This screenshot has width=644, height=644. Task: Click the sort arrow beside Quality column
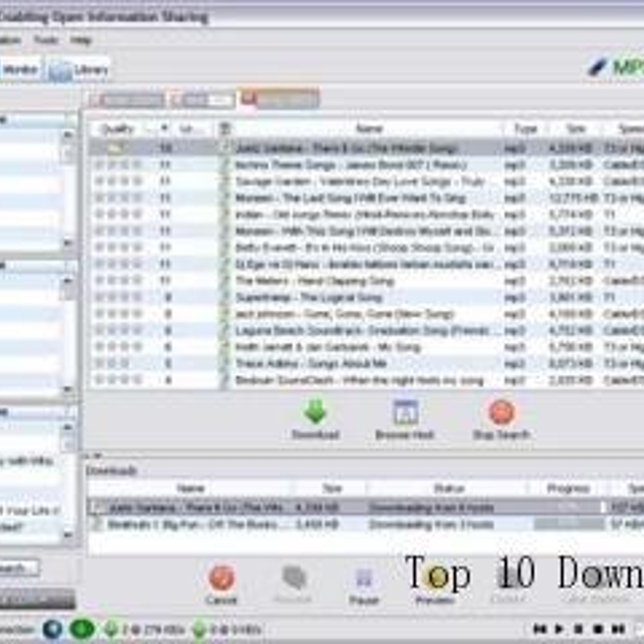point(164,128)
